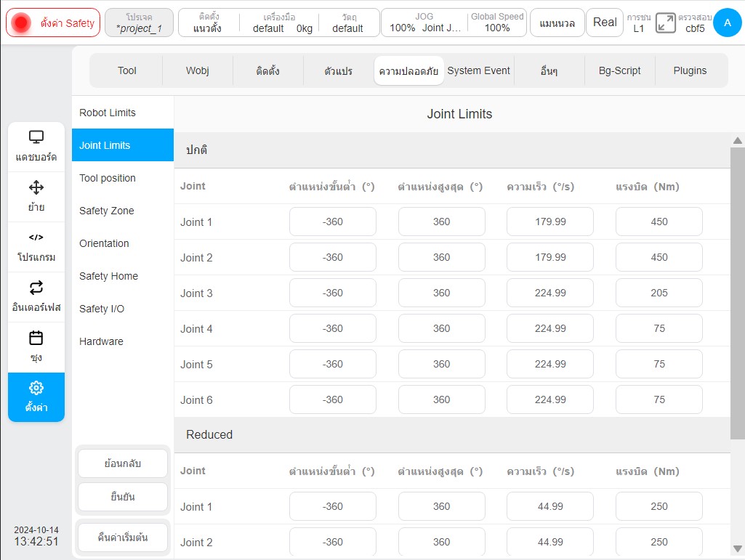The height and width of the screenshot is (560, 745).
Task: Edit Reduced Joint 2 torque 250 field
Action: click(x=659, y=542)
